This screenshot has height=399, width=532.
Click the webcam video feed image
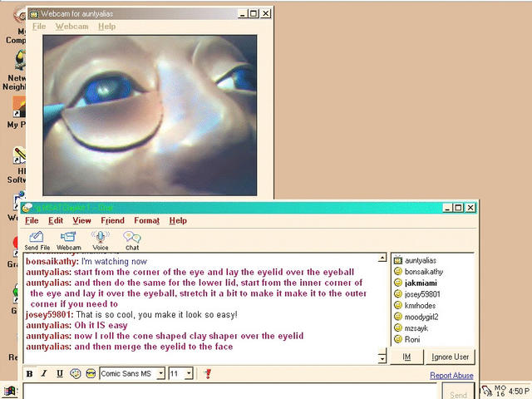tap(150, 115)
